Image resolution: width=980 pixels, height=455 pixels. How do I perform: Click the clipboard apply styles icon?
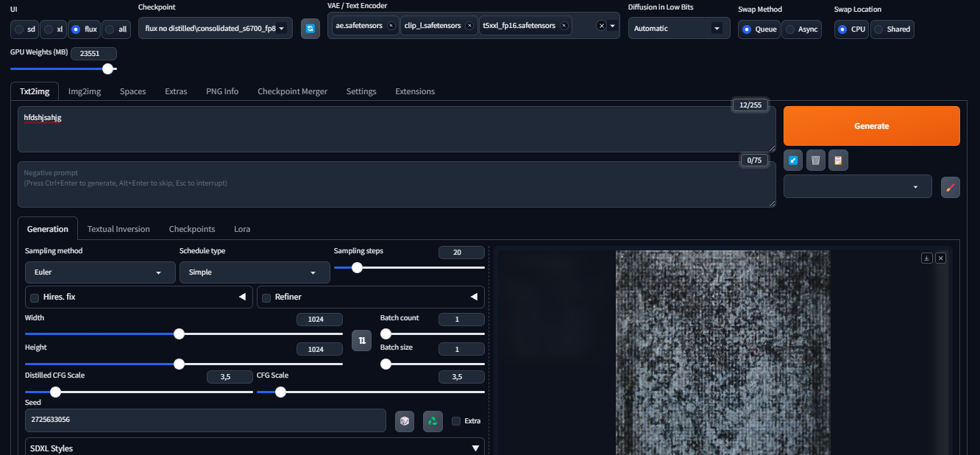coord(837,160)
